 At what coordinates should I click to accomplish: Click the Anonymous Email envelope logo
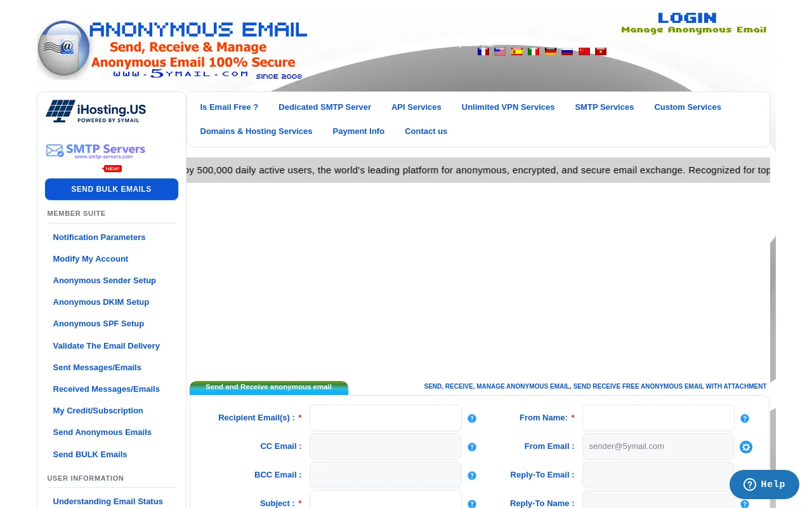point(64,49)
